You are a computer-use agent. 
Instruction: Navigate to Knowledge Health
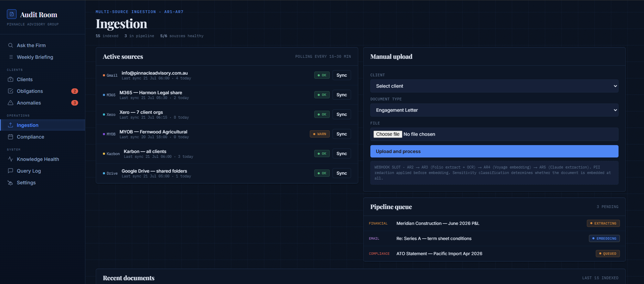tap(43, 159)
